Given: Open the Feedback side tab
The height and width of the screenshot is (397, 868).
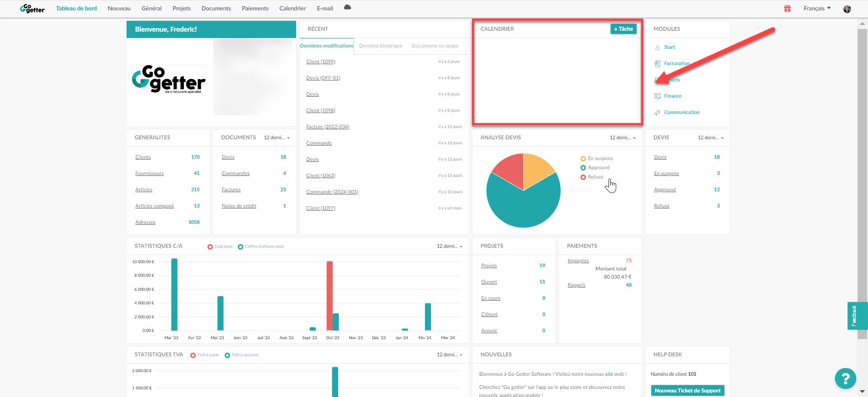Looking at the screenshot, I should (857, 316).
